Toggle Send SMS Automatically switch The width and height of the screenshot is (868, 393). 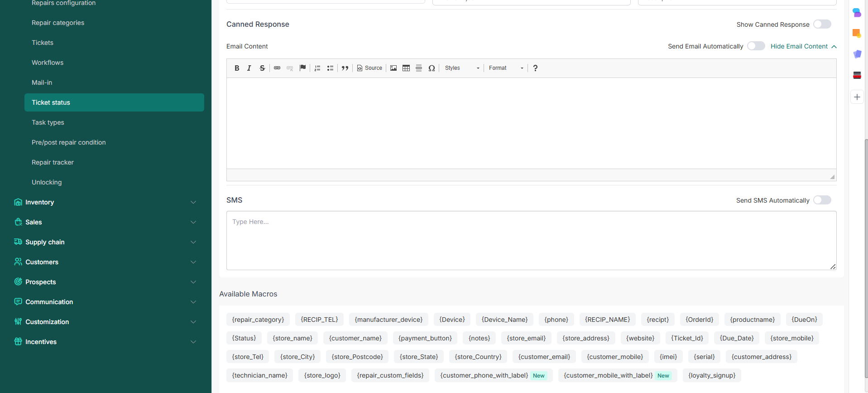(822, 200)
